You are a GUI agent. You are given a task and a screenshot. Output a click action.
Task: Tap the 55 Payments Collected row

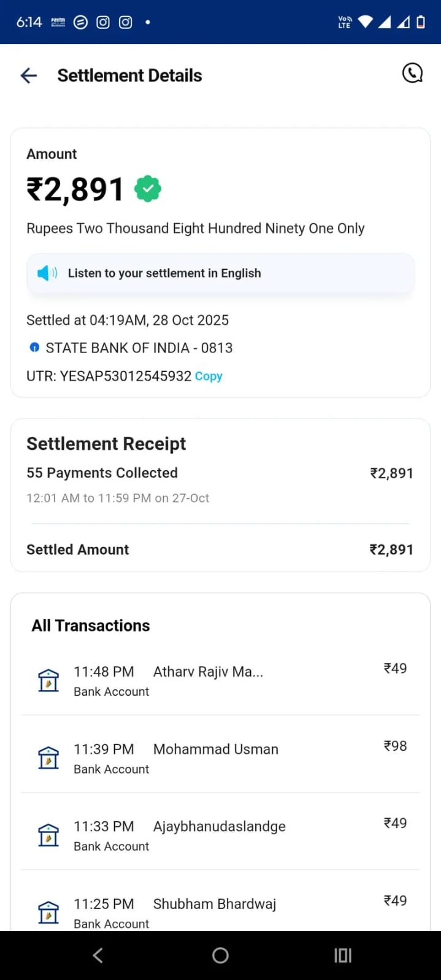pyautogui.click(x=220, y=473)
